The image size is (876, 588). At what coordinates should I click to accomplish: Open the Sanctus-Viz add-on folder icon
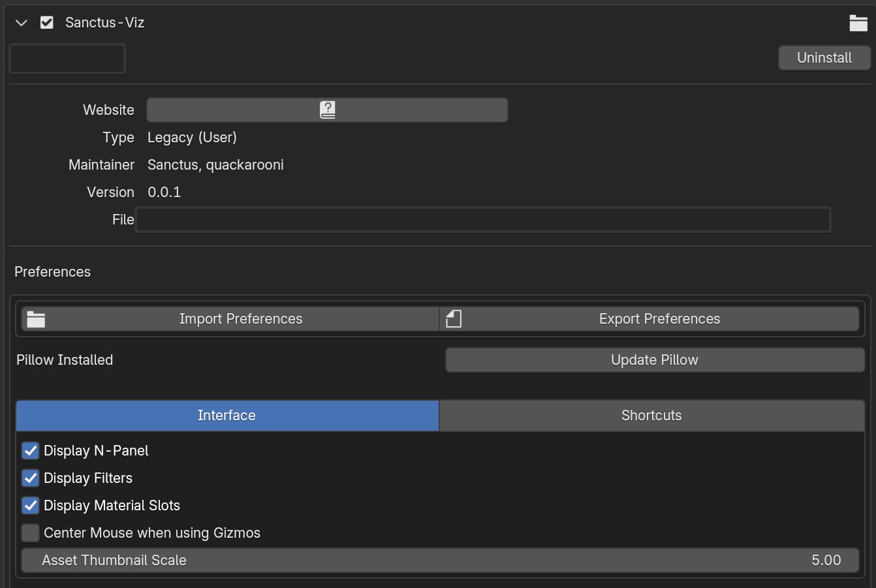click(x=858, y=23)
